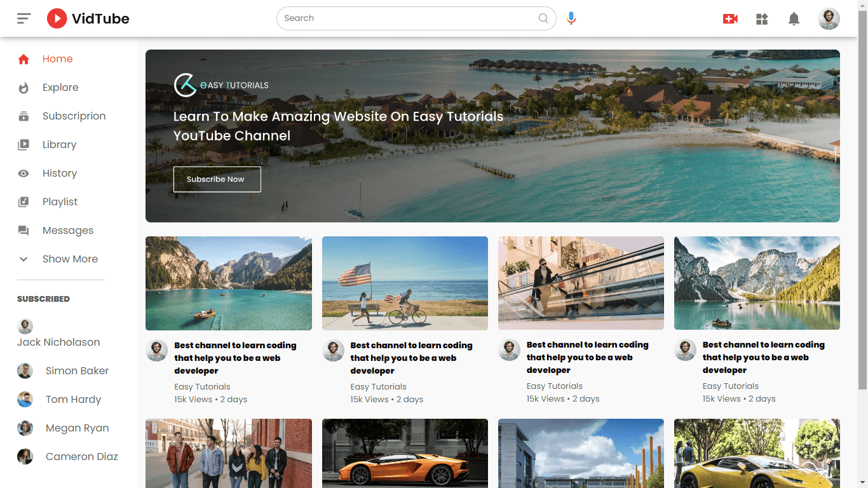Open Simon Baker's channel name
This screenshot has height=488, width=868.
coord(77,371)
